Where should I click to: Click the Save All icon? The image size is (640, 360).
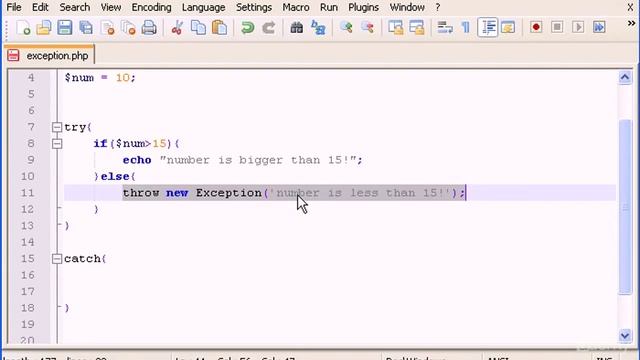[86, 28]
